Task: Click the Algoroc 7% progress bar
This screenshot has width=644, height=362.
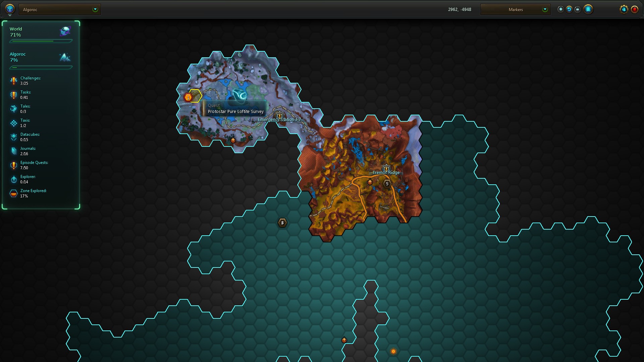Action: pyautogui.click(x=41, y=67)
